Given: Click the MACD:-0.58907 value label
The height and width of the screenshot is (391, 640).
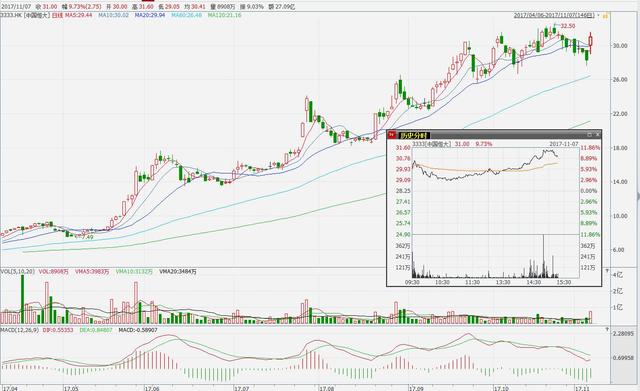Looking at the screenshot, I should click(x=138, y=329).
